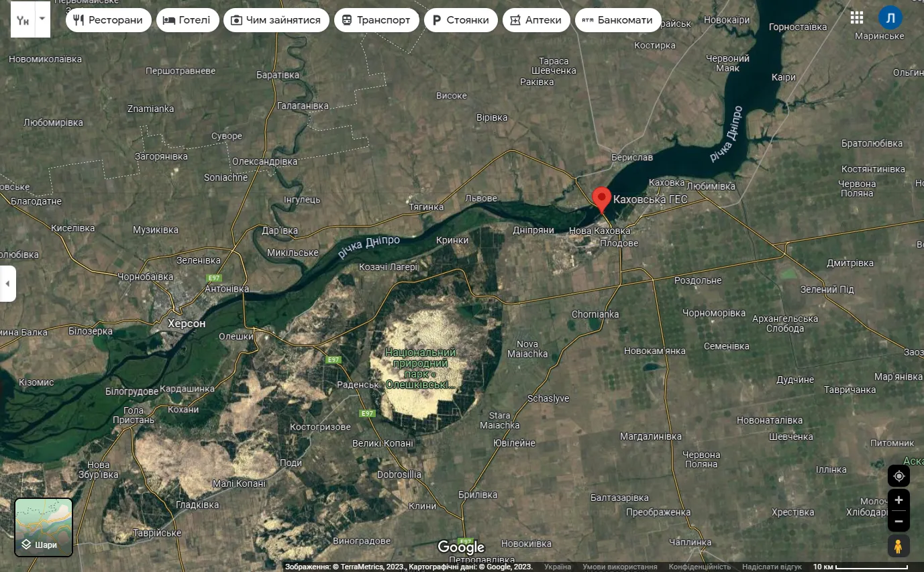Click the Надіслати відгук link
Screen dimensions: 924x572
[x=772, y=567]
